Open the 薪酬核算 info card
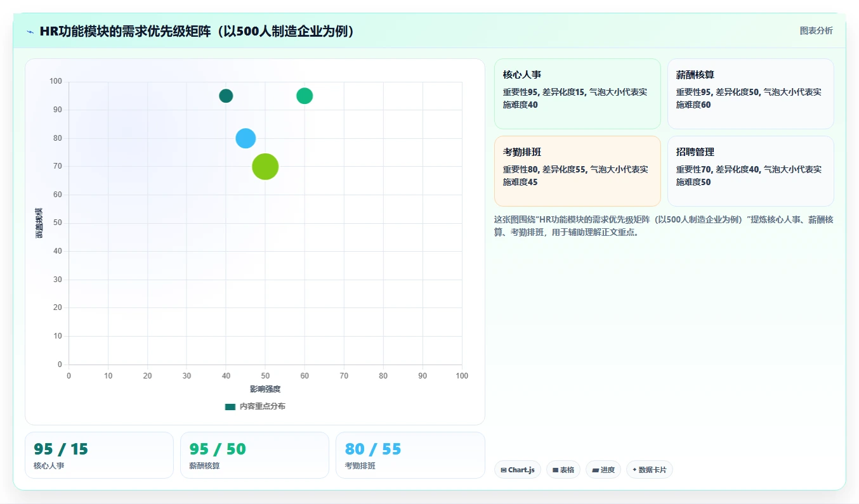 click(751, 94)
